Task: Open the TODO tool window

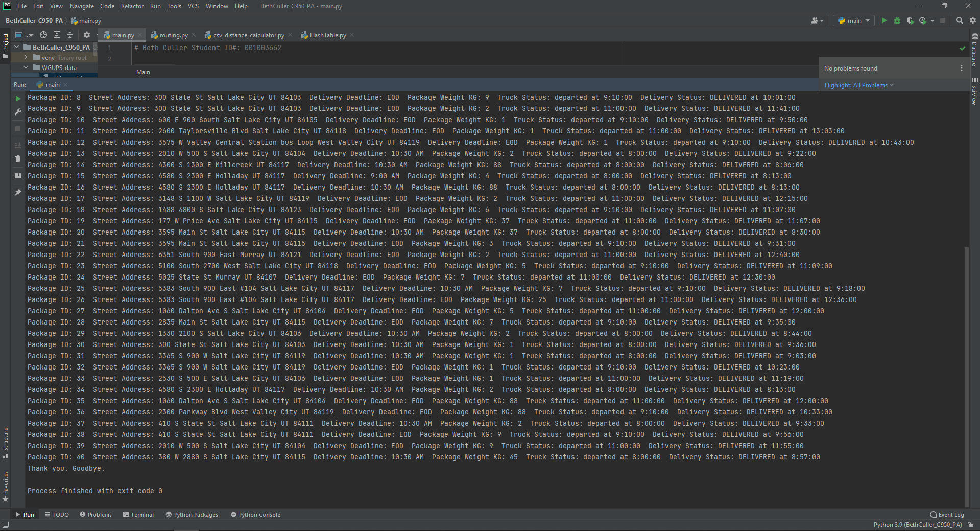Action: point(57,515)
